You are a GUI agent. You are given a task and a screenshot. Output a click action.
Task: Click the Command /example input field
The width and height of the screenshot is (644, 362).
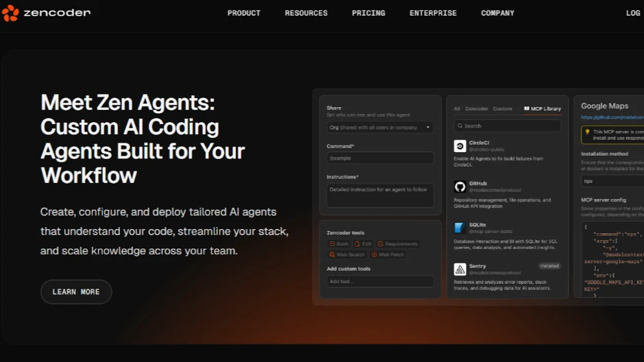point(380,158)
